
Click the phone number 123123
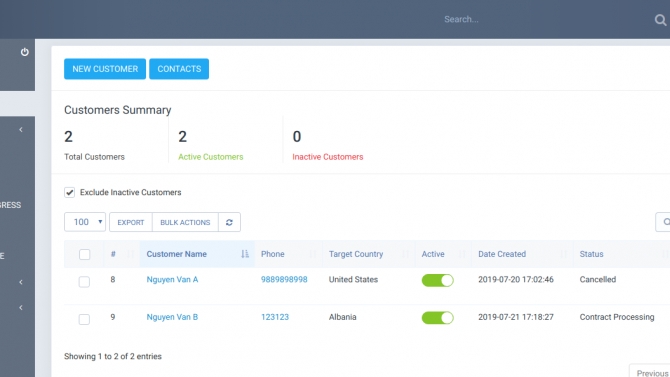[x=275, y=317]
